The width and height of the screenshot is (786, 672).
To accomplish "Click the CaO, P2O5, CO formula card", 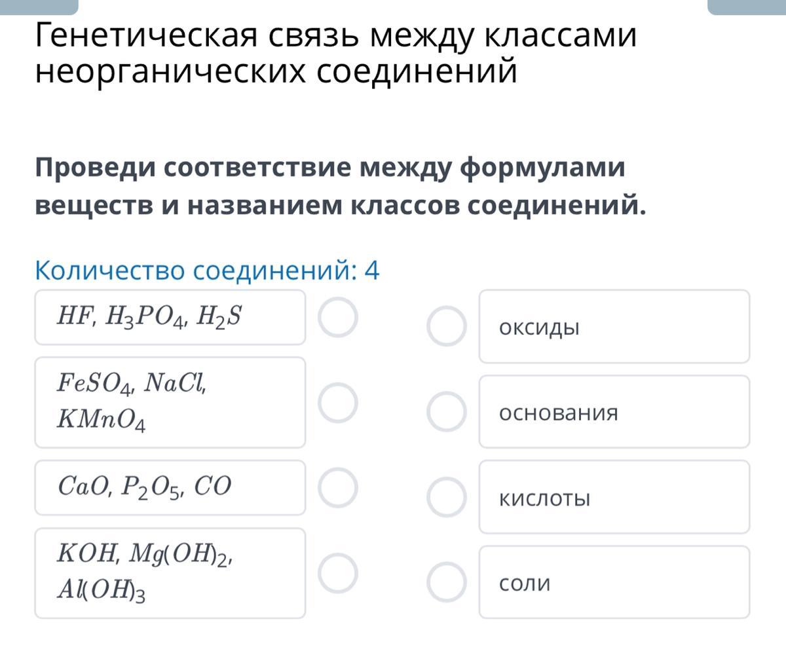I will pyautogui.click(x=170, y=487).
